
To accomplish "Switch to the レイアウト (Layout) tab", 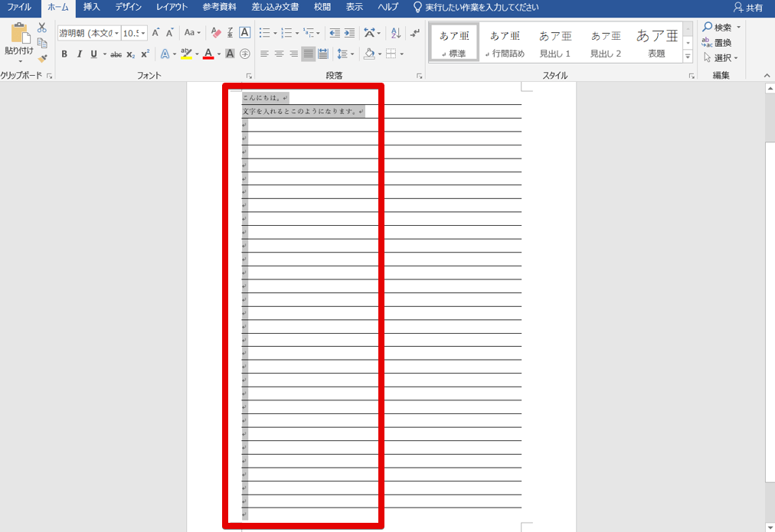I will coord(172,8).
